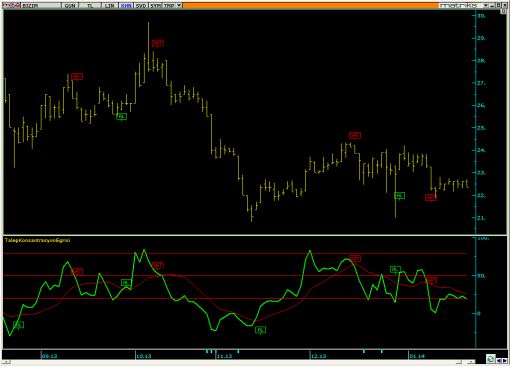Click red SAT signal near price 22
This screenshot has height=366, width=510.
click(431, 197)
